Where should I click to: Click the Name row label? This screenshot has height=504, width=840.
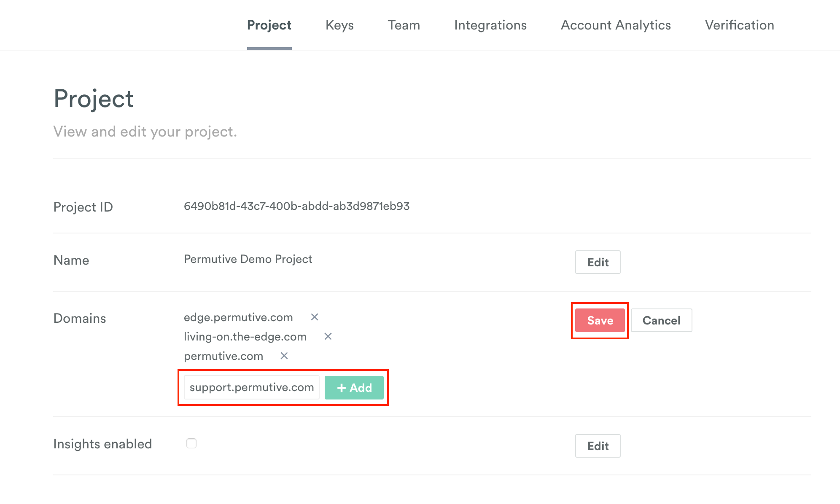click(x=71, y=260)
